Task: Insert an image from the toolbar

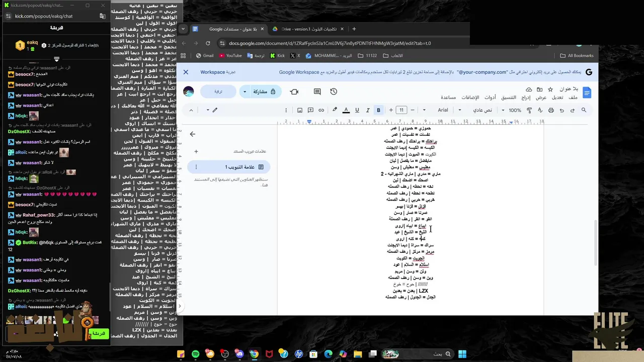Action: click(300, 110)
